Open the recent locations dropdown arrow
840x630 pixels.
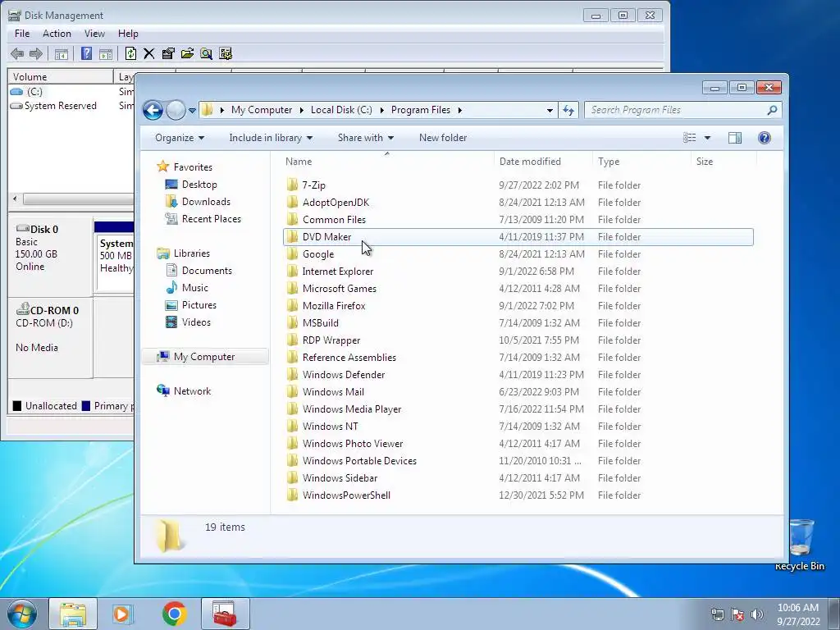pos(192,111)
